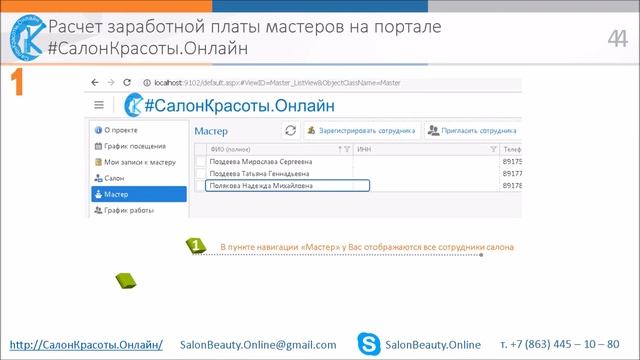Viewport: 640px width, 360px height.
Task: Tick checkbox for Поздеева Мирослава Сергеевна
Action: [200, 162]
